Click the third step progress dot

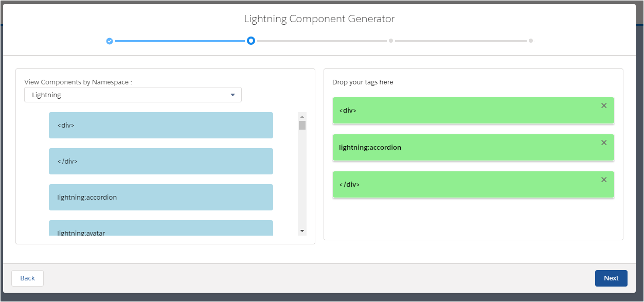pos(391,41)
